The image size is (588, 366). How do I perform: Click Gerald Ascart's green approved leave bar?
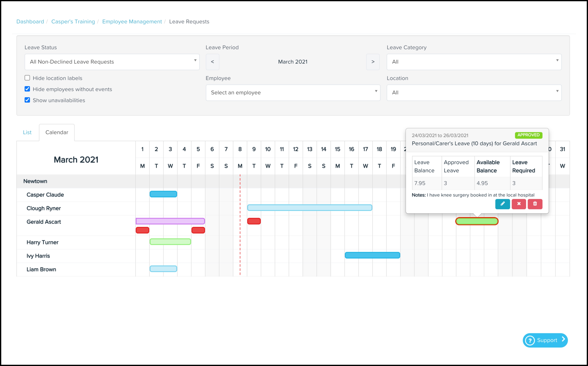pyautogui.click(x=476, y=221)
